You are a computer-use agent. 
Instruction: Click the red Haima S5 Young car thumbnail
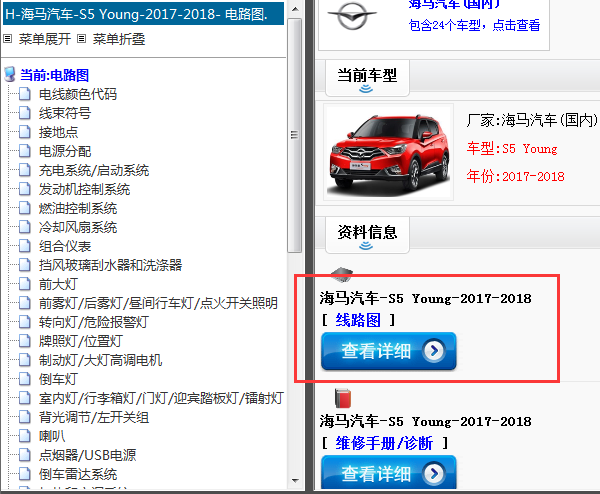coord(388,152)
